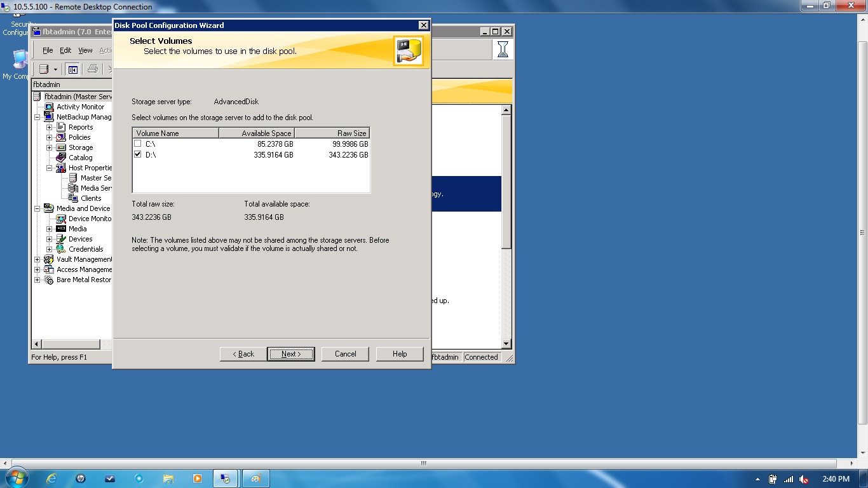Open Device Monitor in the tree
This screenshot has width=868, height=488.
click(x=90, y=219)
